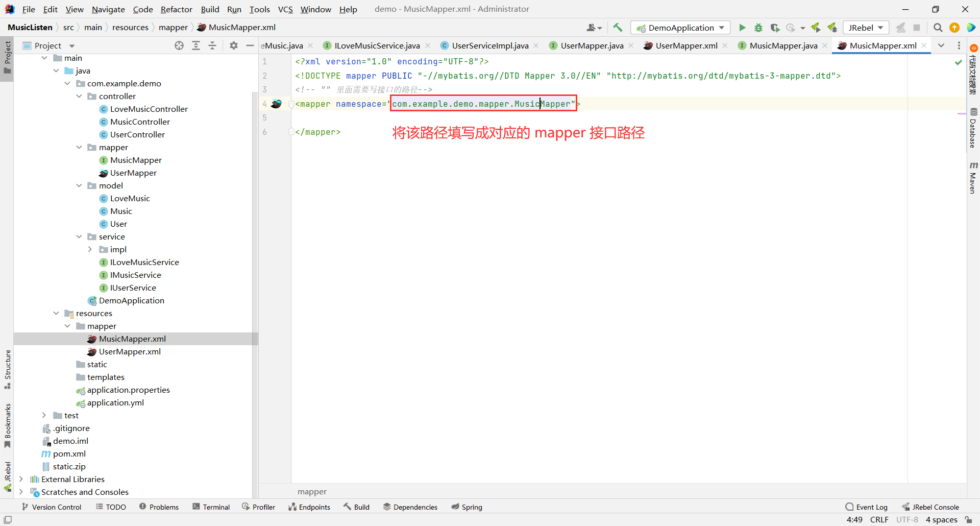
Task: Expand Scratches and Consoles node
Action: tap(21, 492)
